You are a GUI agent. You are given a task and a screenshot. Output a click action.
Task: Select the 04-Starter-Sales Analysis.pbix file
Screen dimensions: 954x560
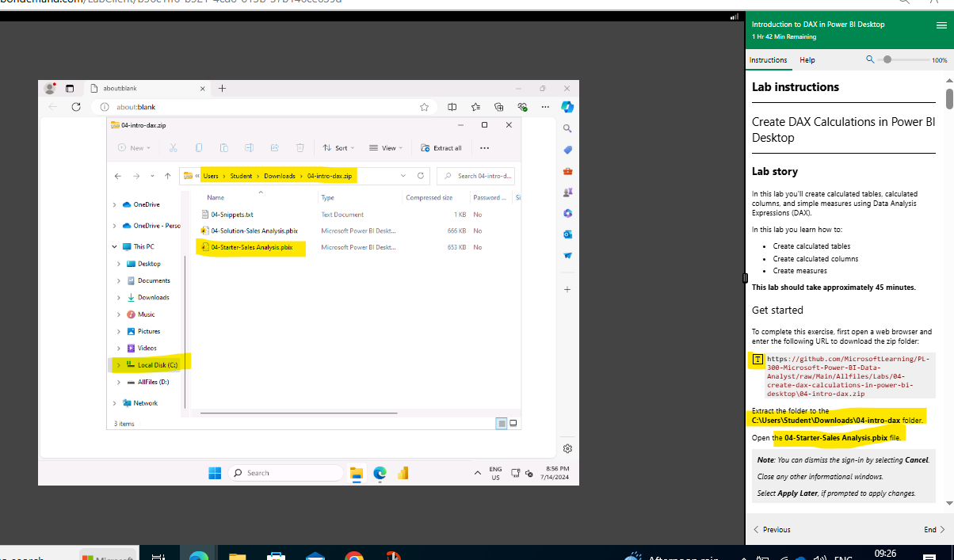tap(247, 247)
